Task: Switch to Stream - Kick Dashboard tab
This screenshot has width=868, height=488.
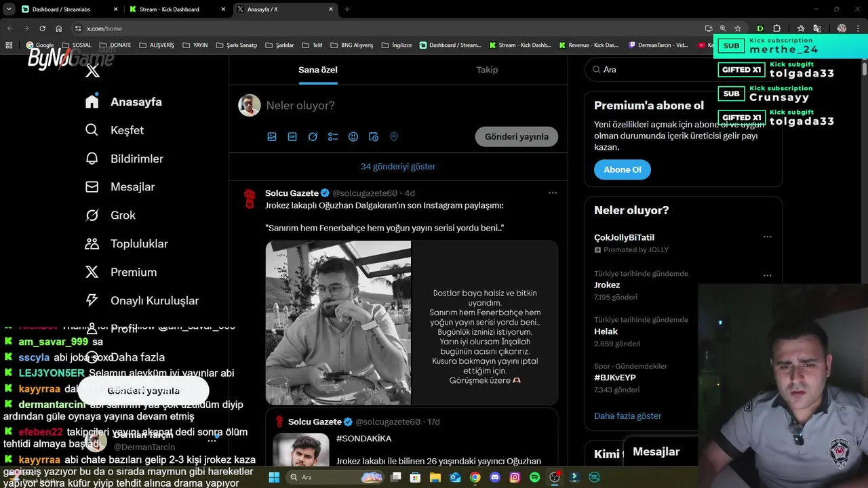Action: pos(176,9)
